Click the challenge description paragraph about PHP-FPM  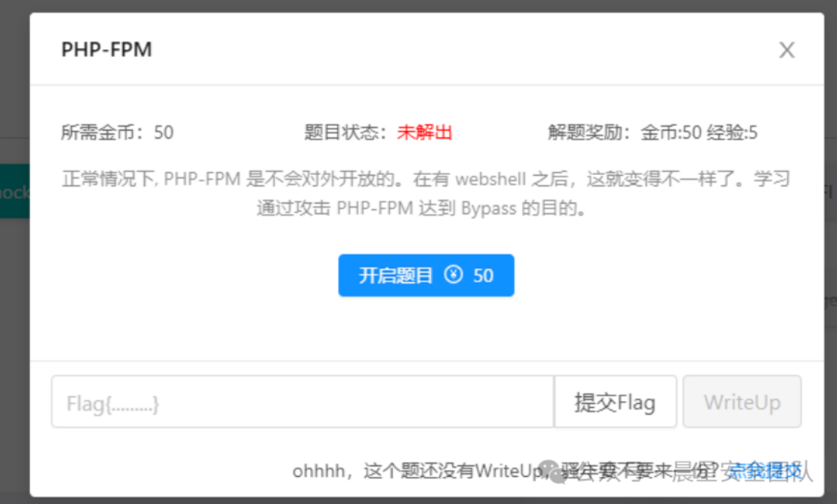pyautogui.click(x=426, y=193)
